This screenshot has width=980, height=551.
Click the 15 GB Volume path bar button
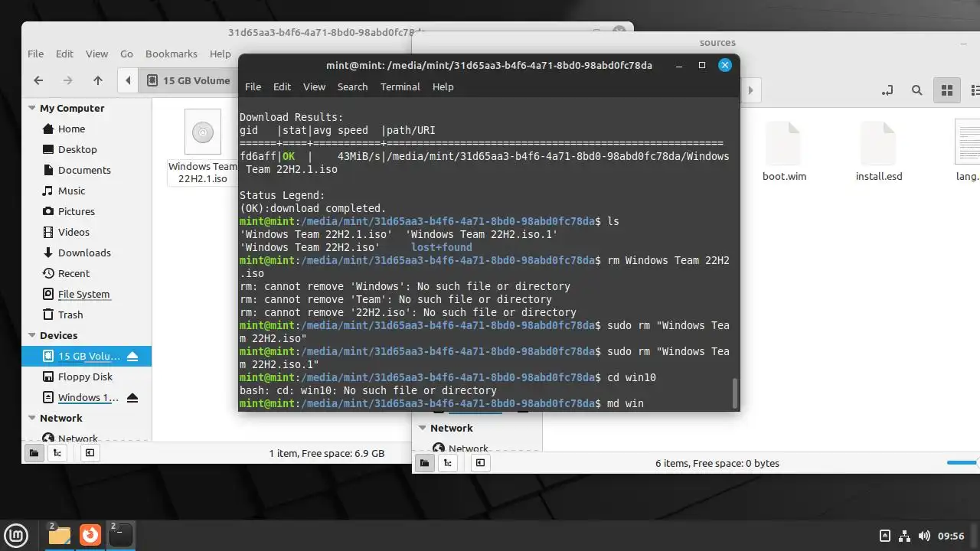[x=188, y=80]
